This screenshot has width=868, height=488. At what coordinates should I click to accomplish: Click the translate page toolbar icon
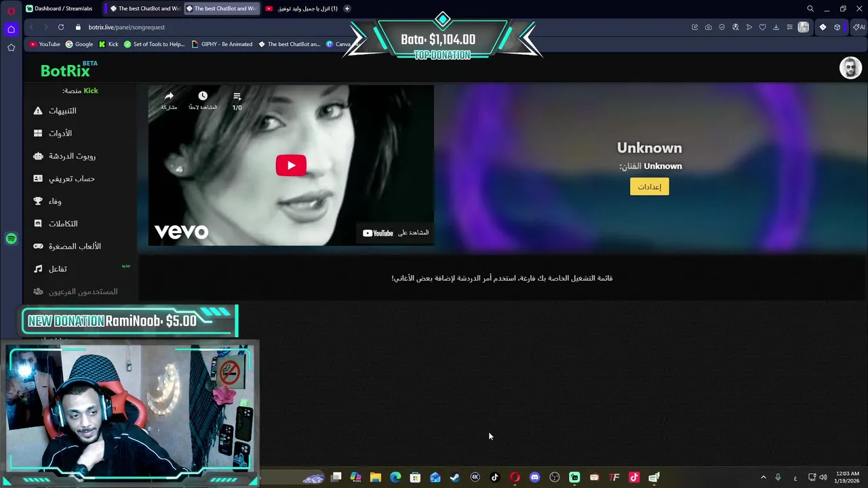pyautogui.click(x=736, y=27)
